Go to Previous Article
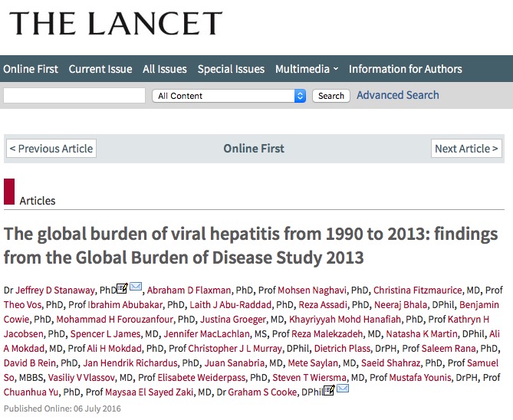This screenshot has height=420, width=513. tap(51, 149)
